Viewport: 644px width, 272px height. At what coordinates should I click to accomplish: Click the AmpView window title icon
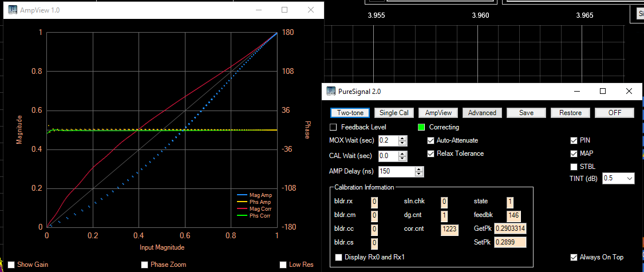coord(11,10)
